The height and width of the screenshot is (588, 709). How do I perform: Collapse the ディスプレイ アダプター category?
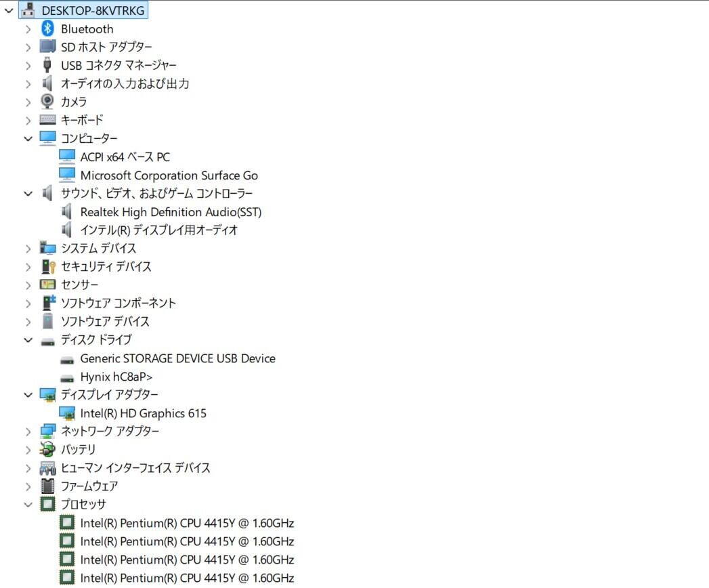coord(28,395)
